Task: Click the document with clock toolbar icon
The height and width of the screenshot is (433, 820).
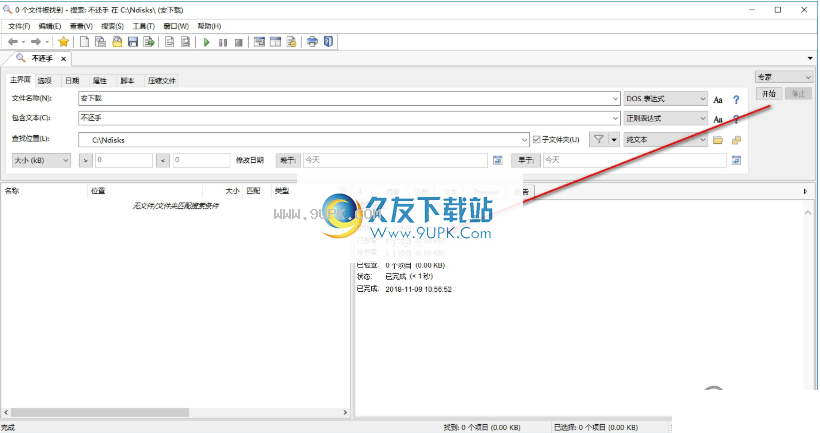Action: 291,42
